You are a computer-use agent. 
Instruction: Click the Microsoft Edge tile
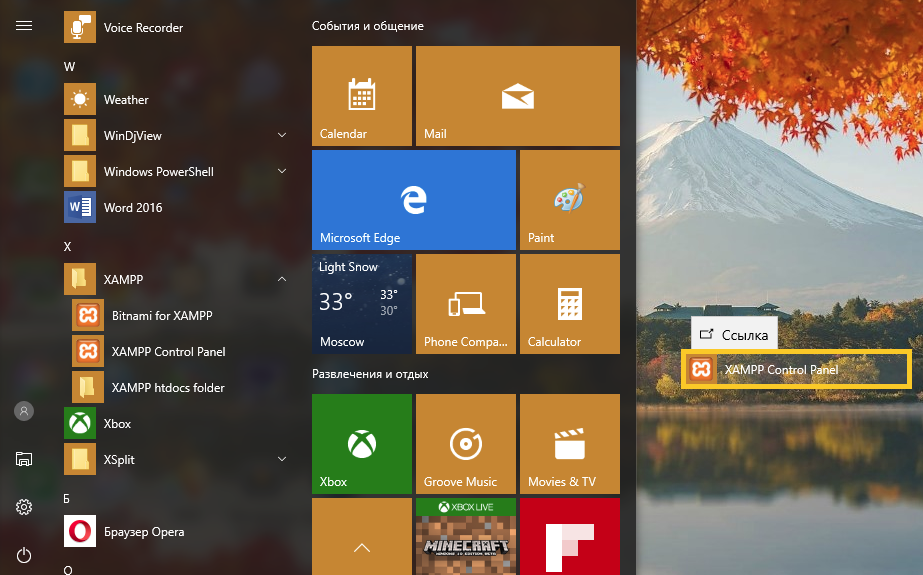[414, 200]
